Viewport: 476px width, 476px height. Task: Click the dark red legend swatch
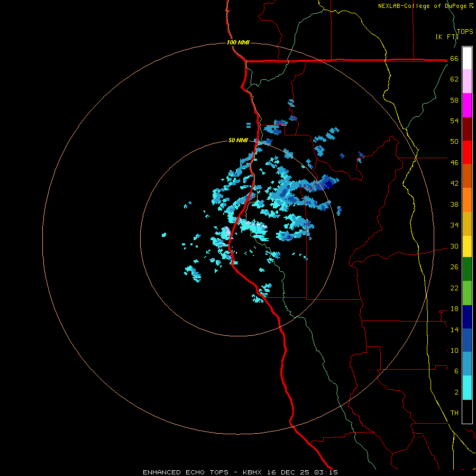tap(467, 129)
